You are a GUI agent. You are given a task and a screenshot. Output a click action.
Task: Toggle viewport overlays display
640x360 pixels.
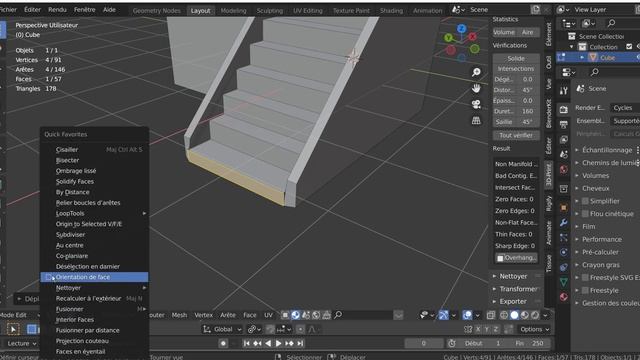click(467, 315)
